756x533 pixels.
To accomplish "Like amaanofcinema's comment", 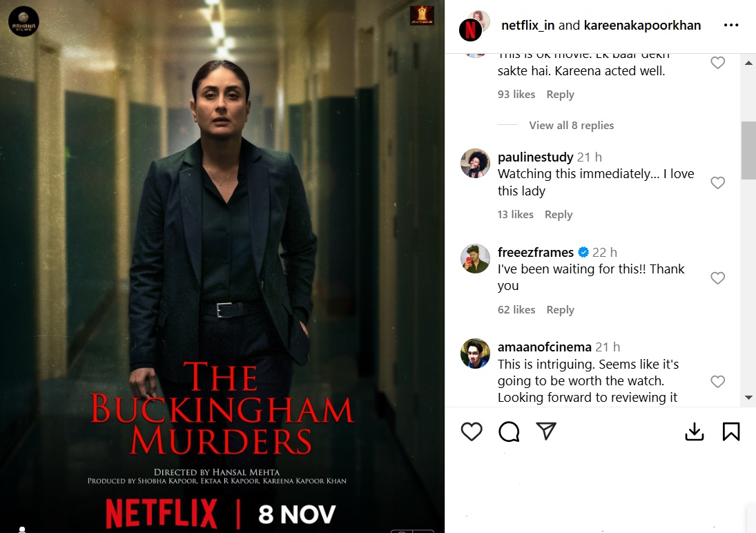I will point(717,381).
